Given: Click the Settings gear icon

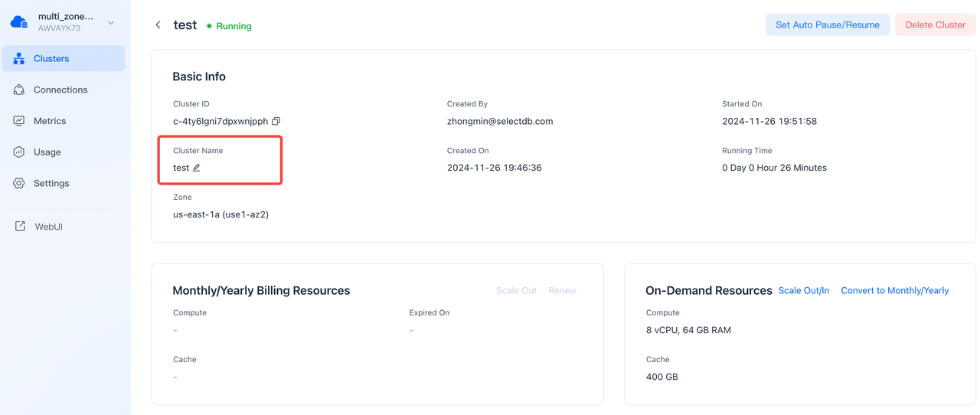Looking at the screenshot, I should (x=19, y=184).
